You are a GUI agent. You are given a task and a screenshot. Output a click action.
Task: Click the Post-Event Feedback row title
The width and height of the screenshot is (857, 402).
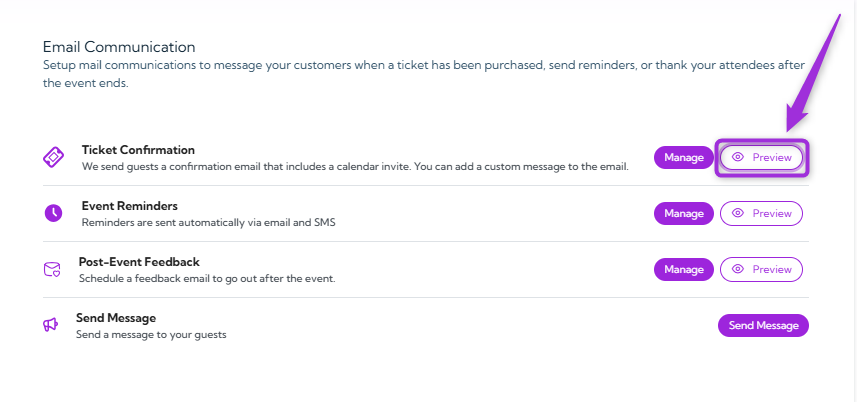139,262
